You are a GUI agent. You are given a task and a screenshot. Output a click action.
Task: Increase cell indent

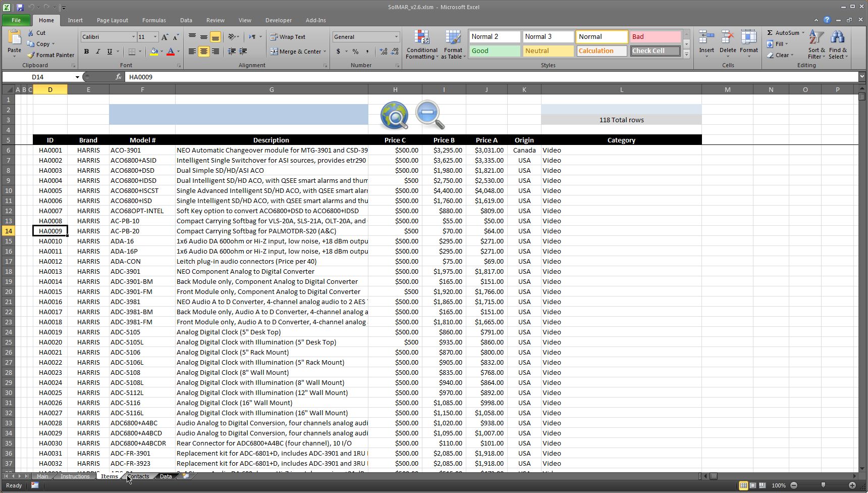pyautogui.click(x=243, y=52)
